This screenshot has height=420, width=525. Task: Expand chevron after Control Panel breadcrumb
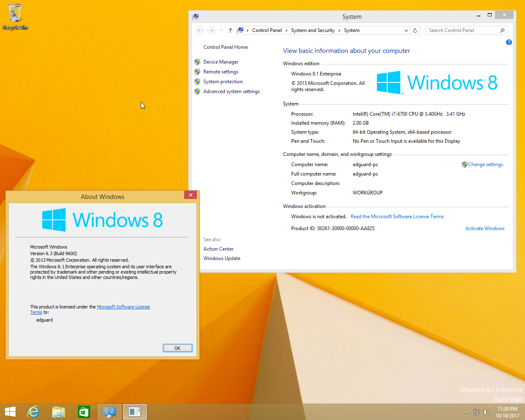pos(287,30)
